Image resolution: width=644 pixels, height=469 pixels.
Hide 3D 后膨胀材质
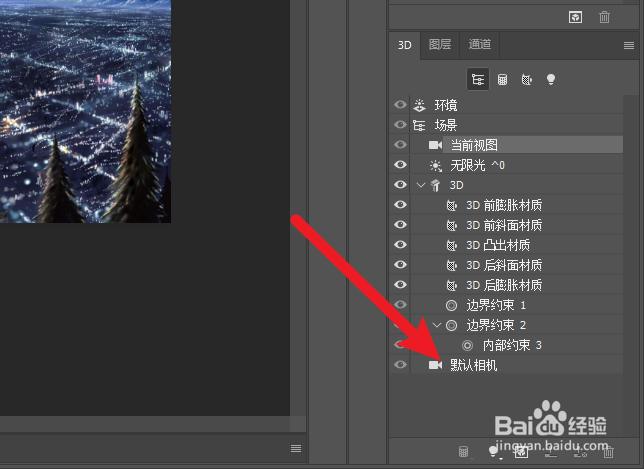(400, 285)
